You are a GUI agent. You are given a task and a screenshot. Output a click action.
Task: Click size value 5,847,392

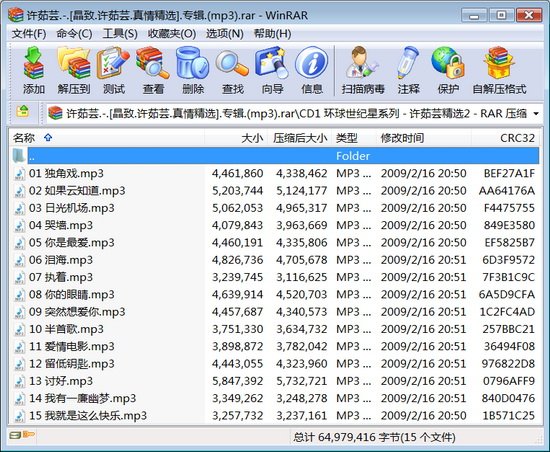237,381
